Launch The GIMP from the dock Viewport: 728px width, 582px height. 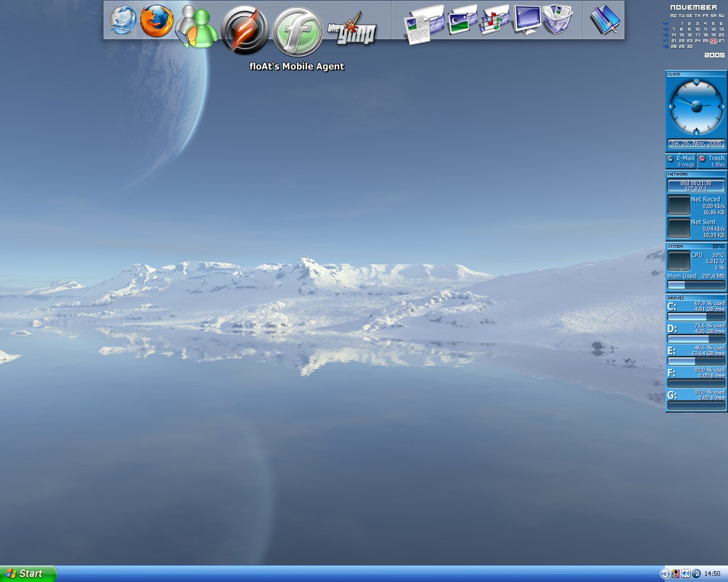(x=352, y=30)
